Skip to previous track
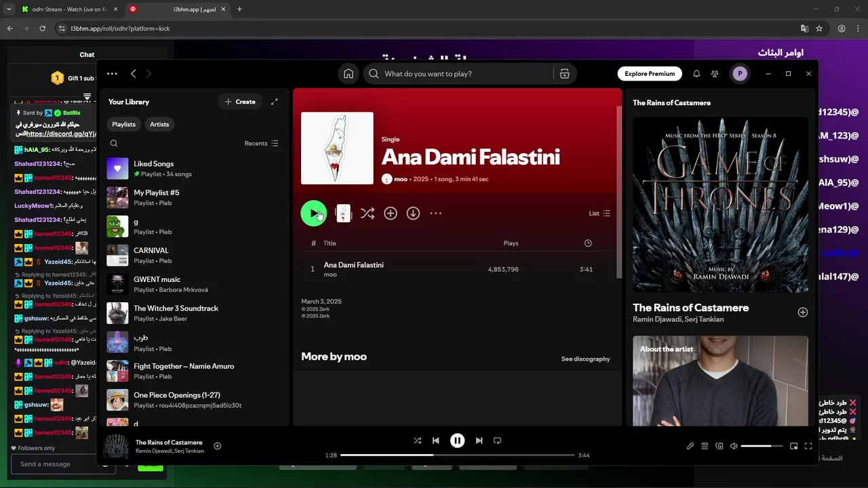This screenshot has height=488, width=868. point(436,441)
